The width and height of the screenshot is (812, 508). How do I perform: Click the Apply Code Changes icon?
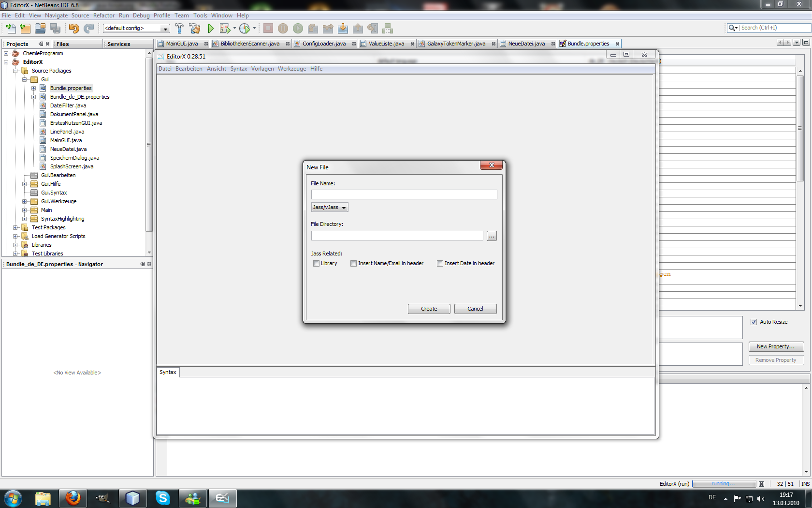coord(388,29)
